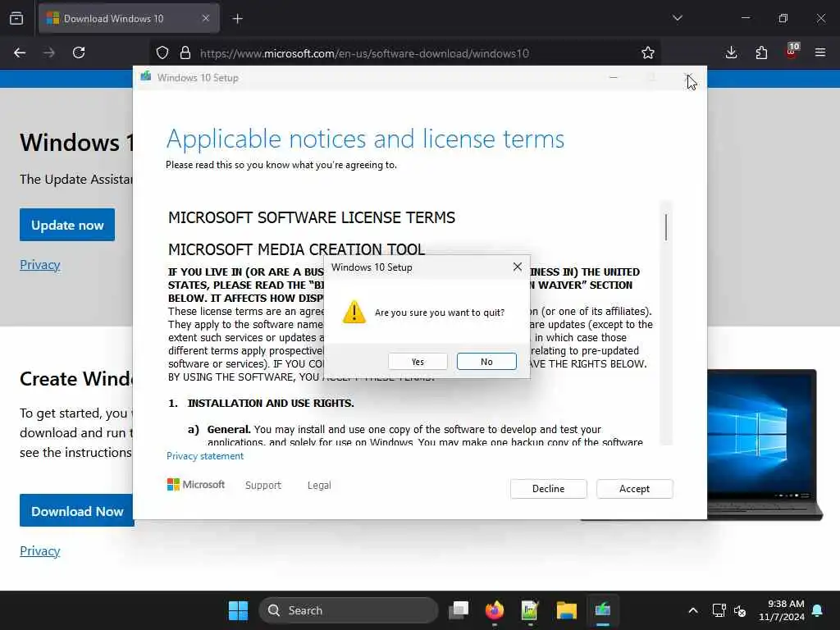The height and width of the screenshot is (630, 840).
Task: Click the Microsoft logo in Setup footer
Action: point(196,484)
